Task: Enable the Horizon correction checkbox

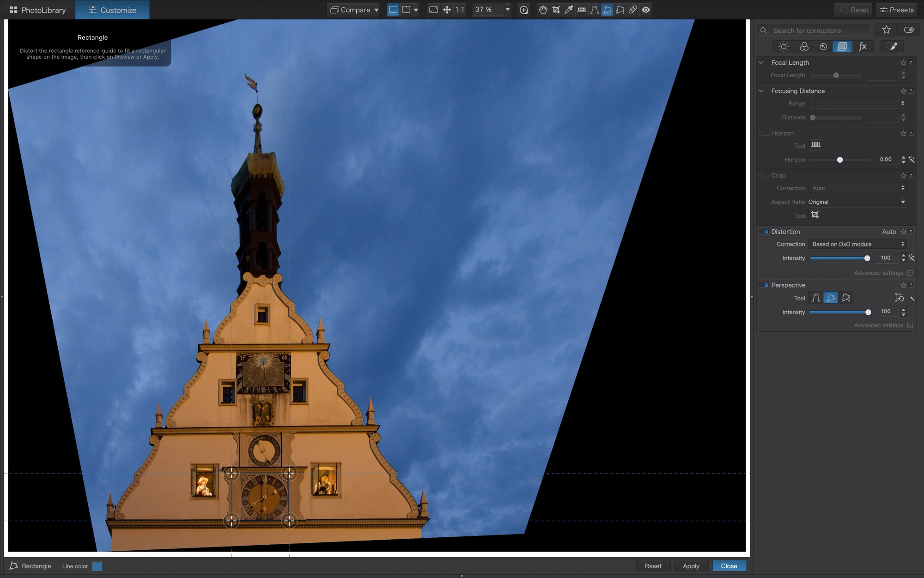Action: coord(764,133)
